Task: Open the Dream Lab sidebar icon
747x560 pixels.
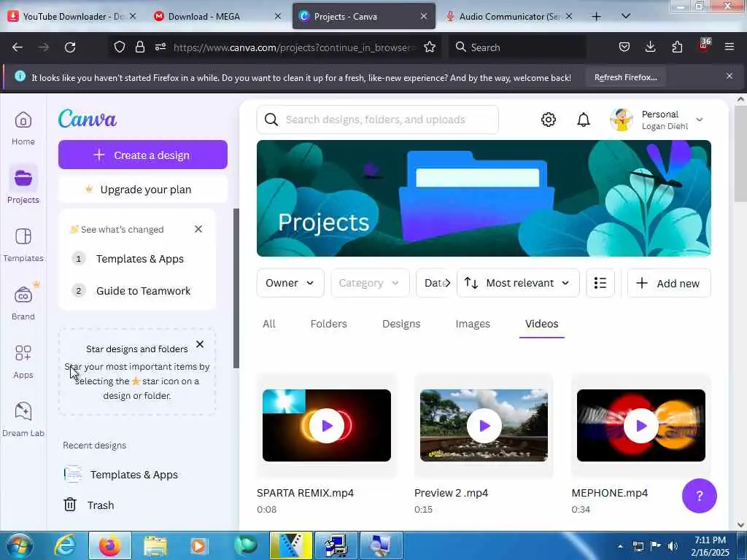Action: [x=23, y=411]
